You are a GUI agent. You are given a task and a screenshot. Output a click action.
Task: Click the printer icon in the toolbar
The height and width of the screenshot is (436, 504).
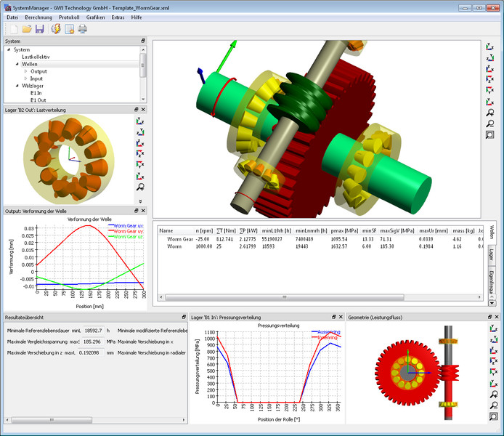[83, 29]
